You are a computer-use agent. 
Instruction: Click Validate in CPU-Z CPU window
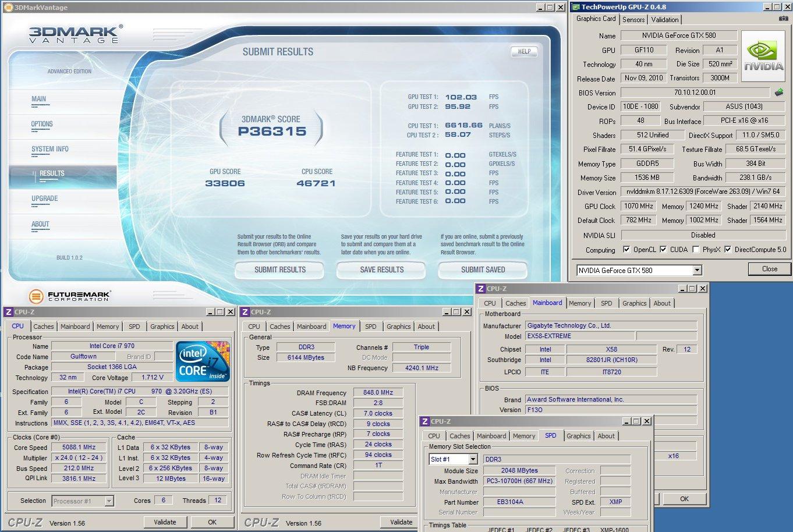(165, 522)
